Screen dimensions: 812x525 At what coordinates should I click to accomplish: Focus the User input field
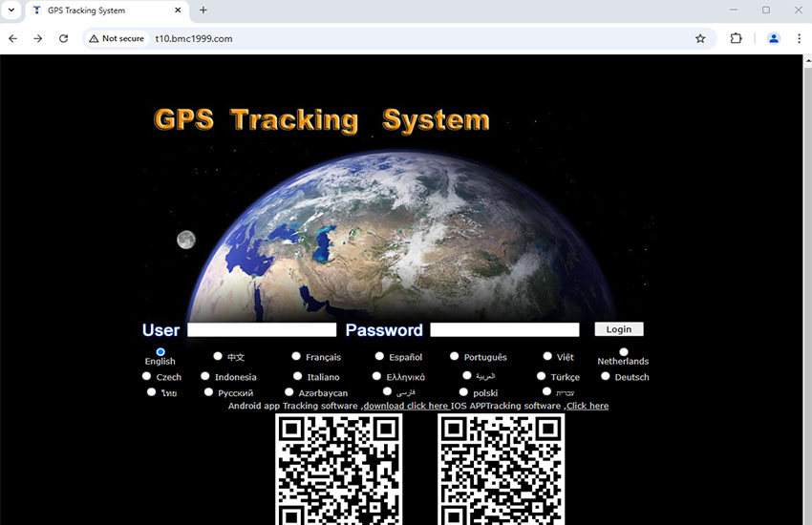(262, 329)
